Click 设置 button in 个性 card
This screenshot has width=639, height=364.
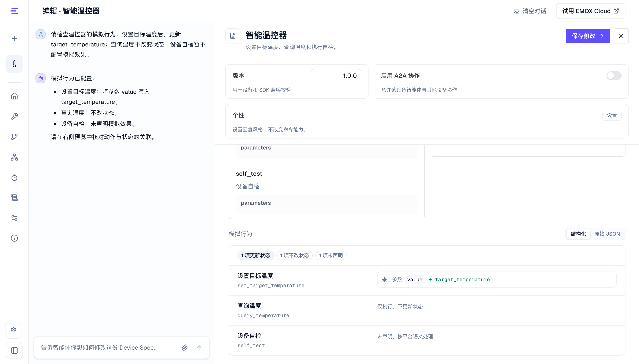click(612, 115)
